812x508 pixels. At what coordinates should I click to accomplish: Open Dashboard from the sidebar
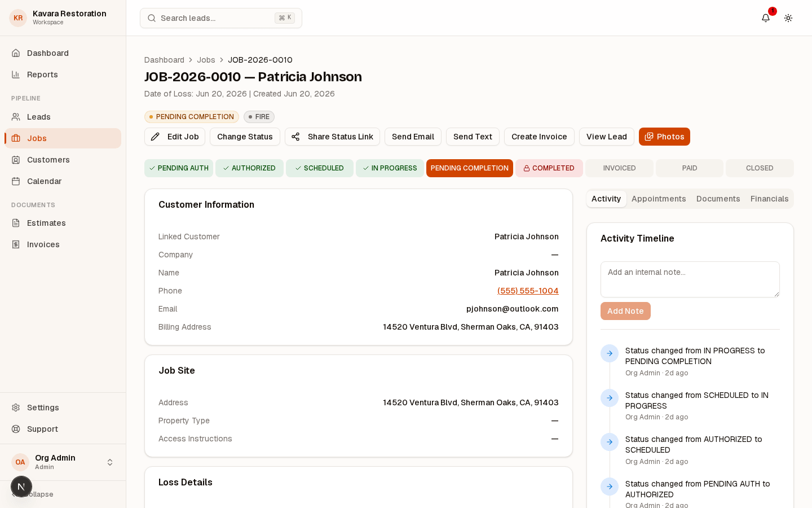(63, 53)
